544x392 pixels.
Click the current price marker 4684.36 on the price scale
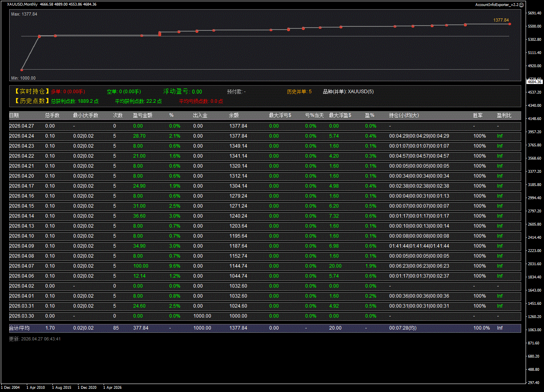tap(534, 82)
